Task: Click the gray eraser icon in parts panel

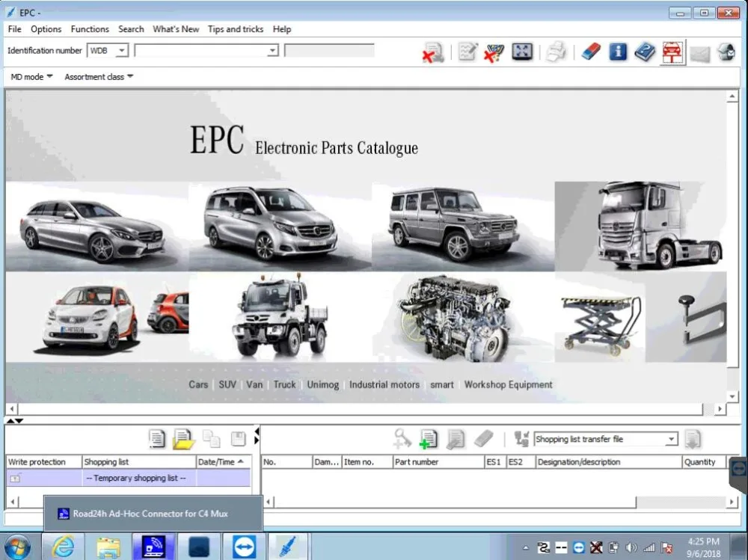Action: tap(483, 439)
